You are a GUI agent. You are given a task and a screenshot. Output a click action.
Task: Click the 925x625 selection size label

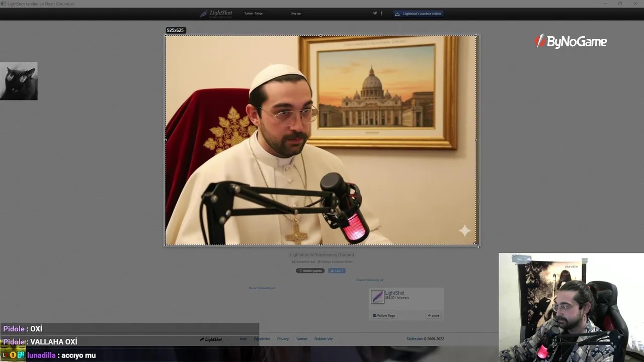[175, 30]
